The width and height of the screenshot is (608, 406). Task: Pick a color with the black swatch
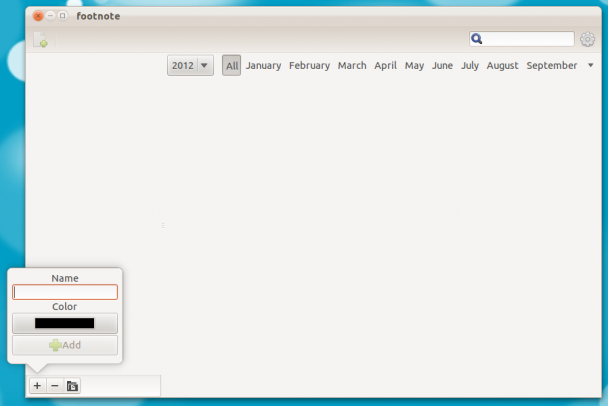pyautogui.click(x=65, y=323)
